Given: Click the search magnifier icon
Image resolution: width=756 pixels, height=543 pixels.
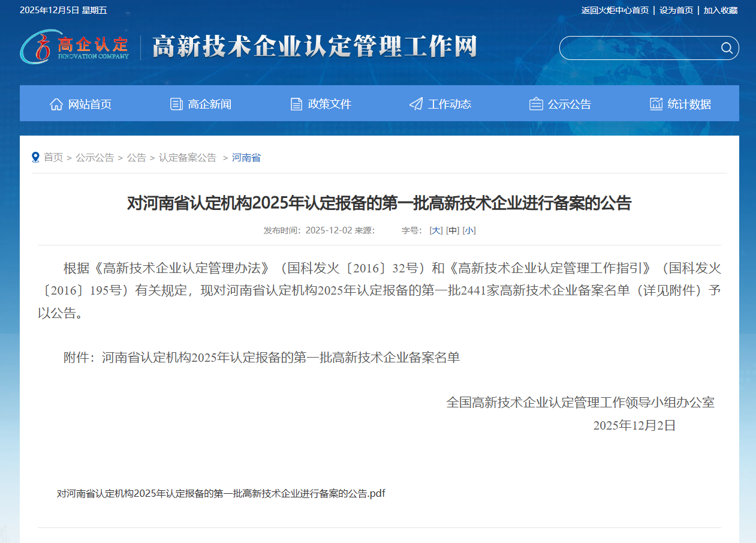Looking at the screenshot, I should tap(727, 48).
